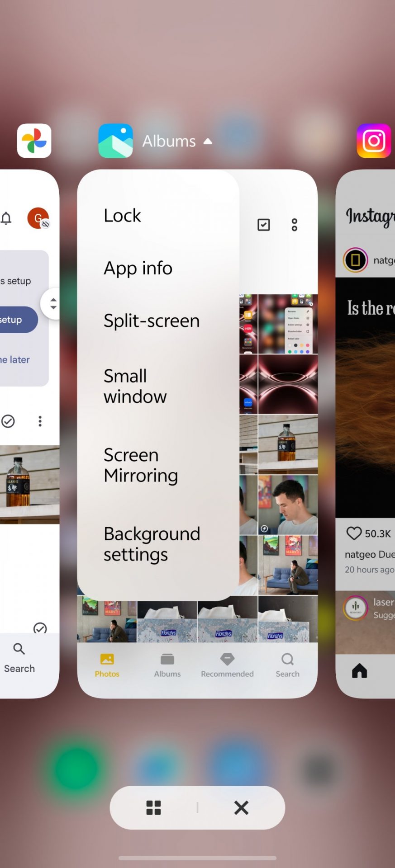Viewport: 395px width, 868px height.
Task: Open the three-dot menu in Albums
Action: tap(294, 225)
